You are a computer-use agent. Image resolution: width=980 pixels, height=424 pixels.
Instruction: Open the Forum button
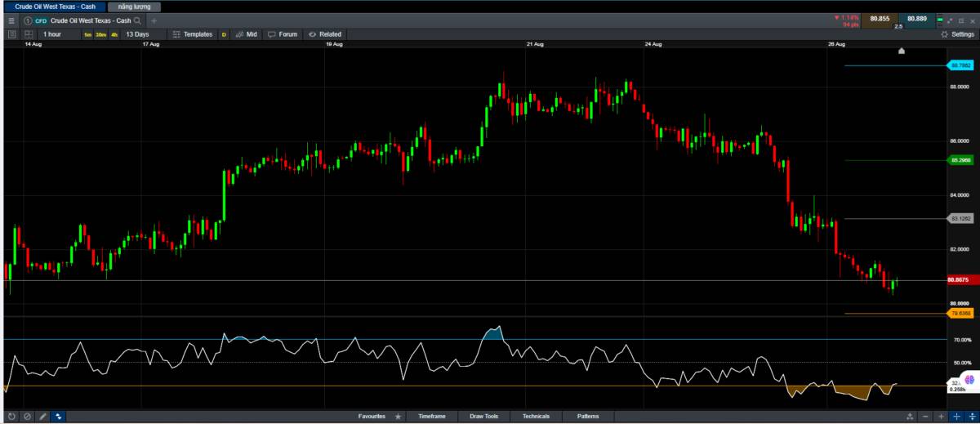[282, 34]
